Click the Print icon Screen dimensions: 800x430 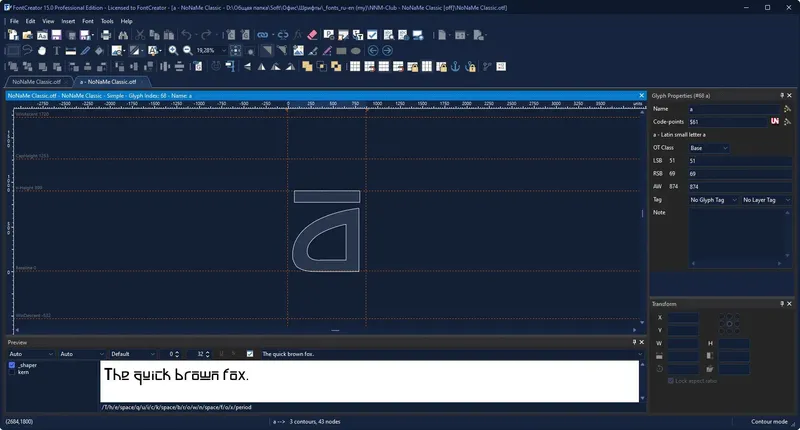coord(106,35)
